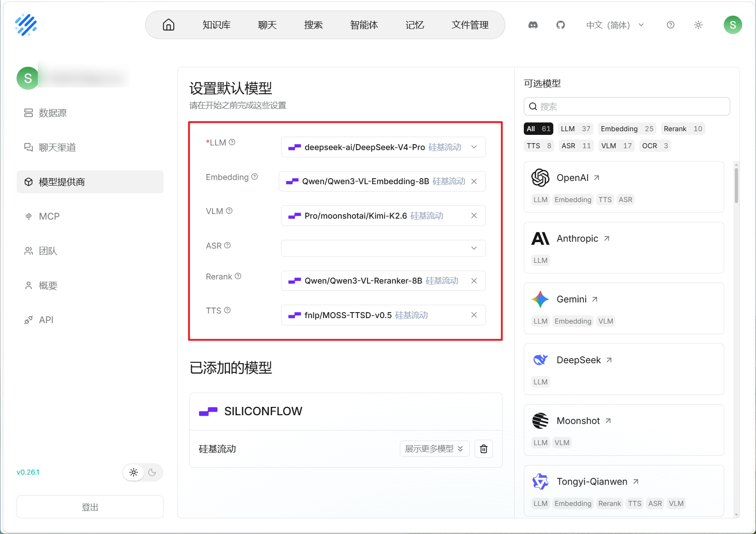Select 聊天渠道 in the sidebar
Viewport: 756px width, 534px height.
[90, 147]
